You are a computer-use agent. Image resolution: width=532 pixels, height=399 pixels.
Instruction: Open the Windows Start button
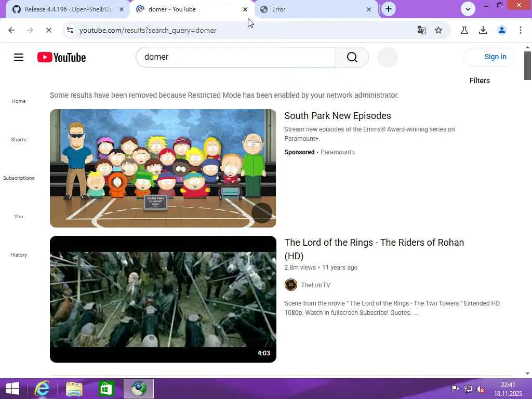12,389
